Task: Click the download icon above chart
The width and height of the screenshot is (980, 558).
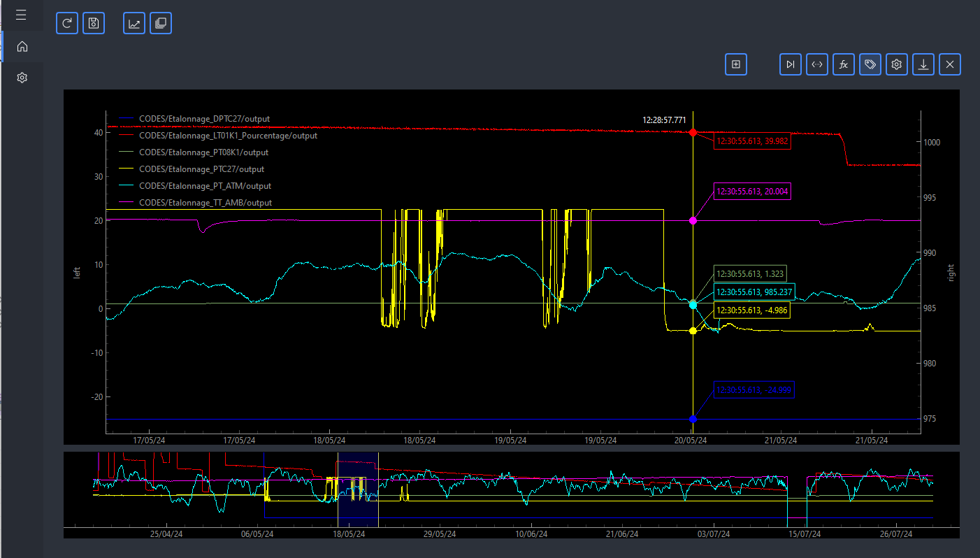Action: pyautogui.click(x=923, y=64)
